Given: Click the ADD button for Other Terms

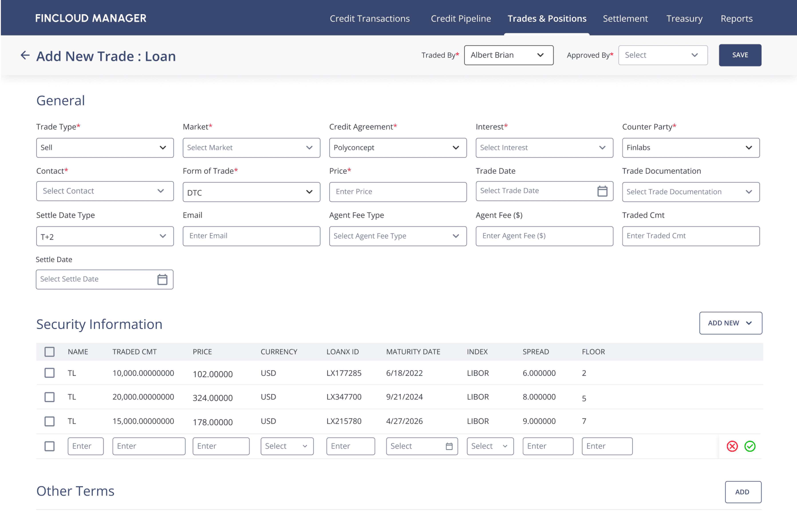Looking at the screenshot, I should click(x=743, y=492).
